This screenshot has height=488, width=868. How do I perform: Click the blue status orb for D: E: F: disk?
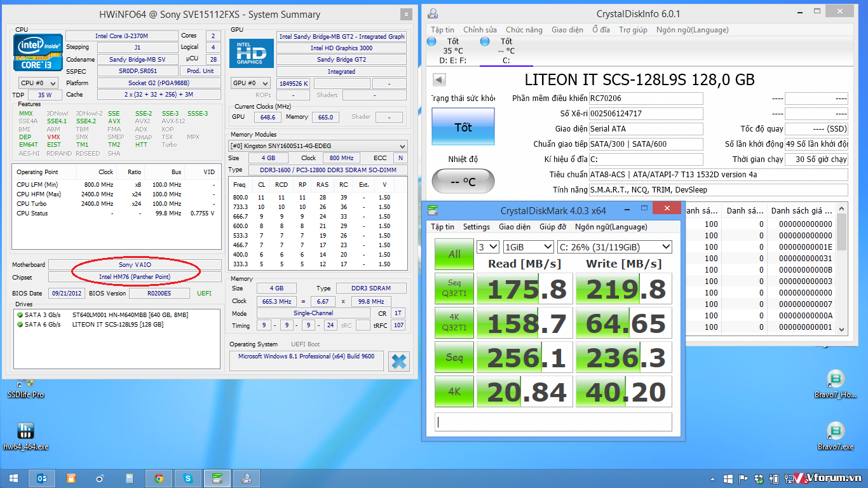pyautogui.click(x=431, y=41)
